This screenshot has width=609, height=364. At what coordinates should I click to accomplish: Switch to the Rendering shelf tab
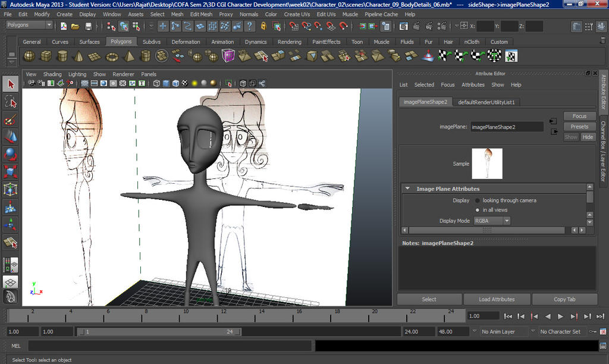tap(289, 42)
